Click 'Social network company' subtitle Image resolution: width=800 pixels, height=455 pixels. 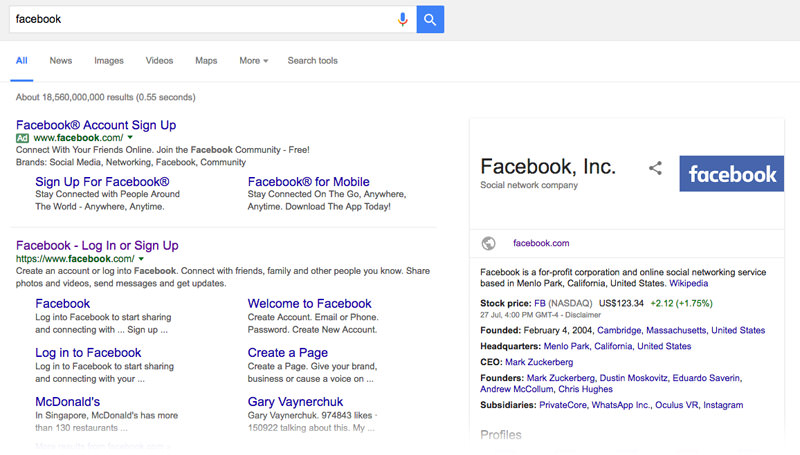(x=529, y=185)
